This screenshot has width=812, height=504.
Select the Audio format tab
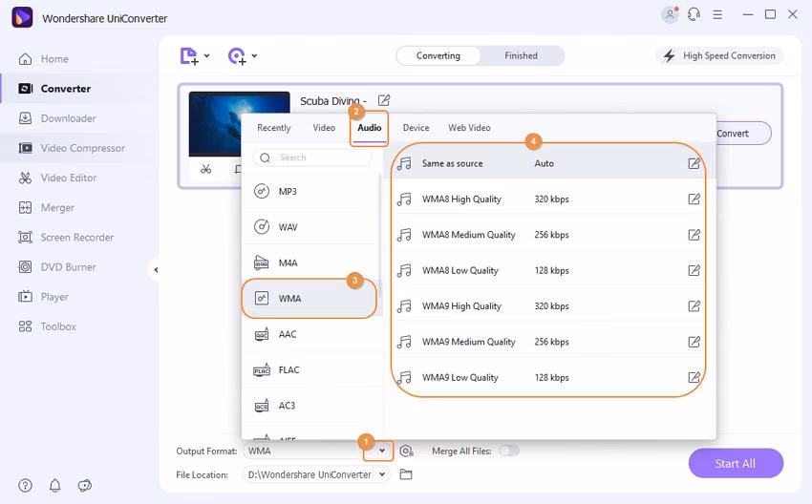(370, 128)
